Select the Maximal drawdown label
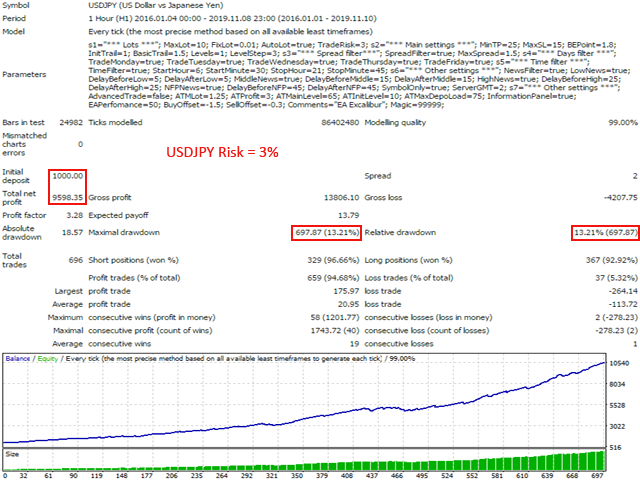Viewport: 640px width, 480px height. click(x=124, y=232)
